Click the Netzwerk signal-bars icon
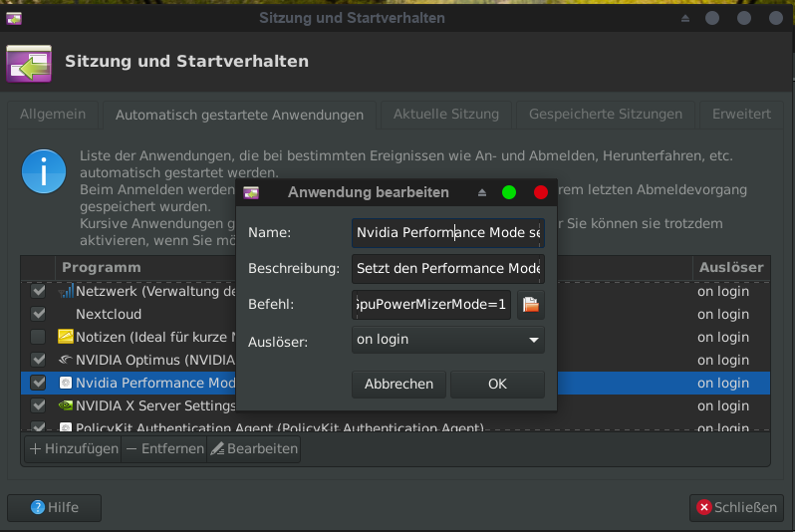This screenshot has width=795, height=532. 67,291
